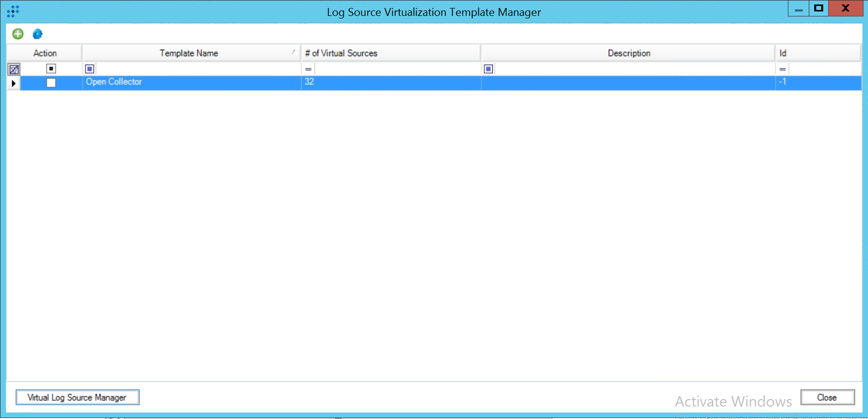Click the row indicator arrow for Open Collector
Viewport: 868px width, 419px height.
13,83
